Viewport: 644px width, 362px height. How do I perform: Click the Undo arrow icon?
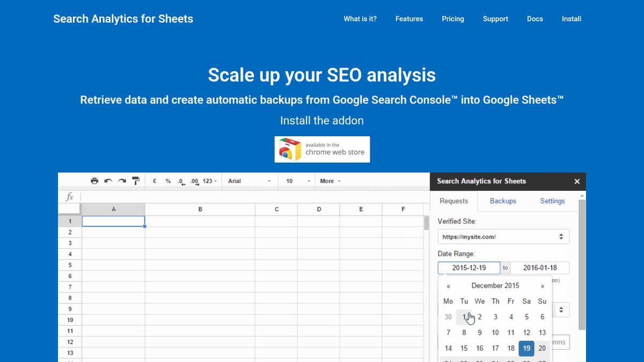[108, 181]
